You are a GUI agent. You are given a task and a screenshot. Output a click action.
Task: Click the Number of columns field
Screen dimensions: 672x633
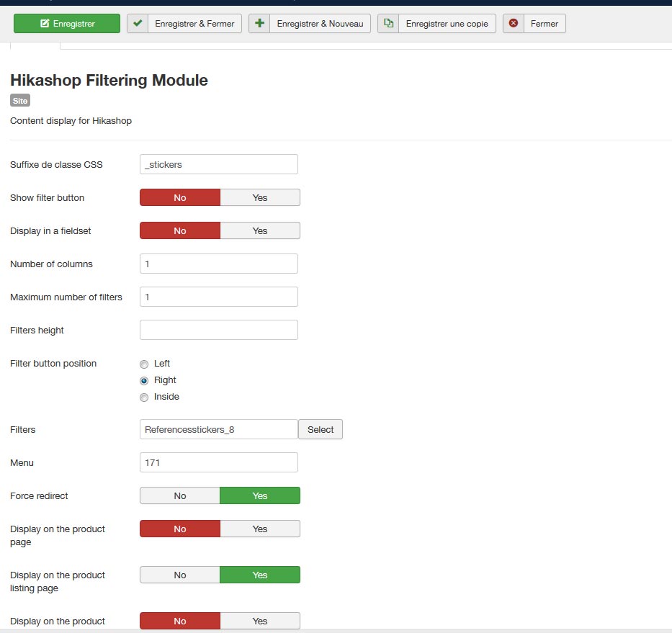(218, 264)
